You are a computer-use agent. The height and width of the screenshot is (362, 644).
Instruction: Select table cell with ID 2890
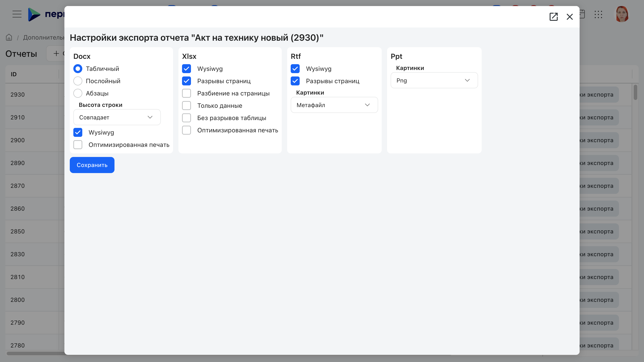click(x=32, y=163)
